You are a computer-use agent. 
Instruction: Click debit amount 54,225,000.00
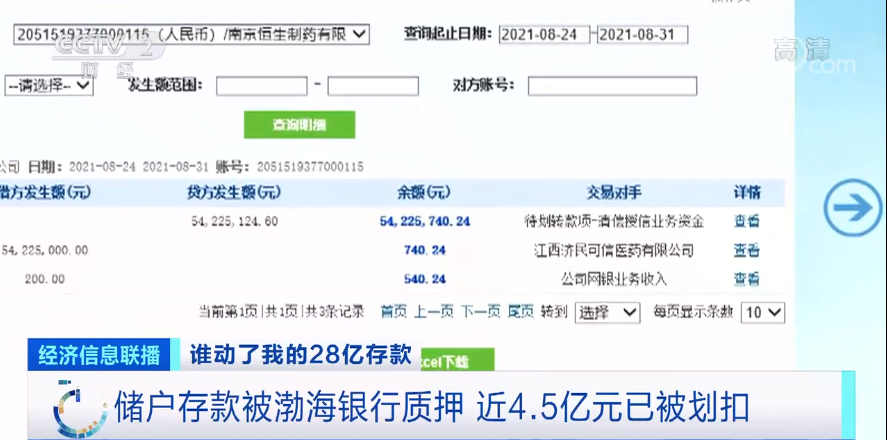coord(45,250)
